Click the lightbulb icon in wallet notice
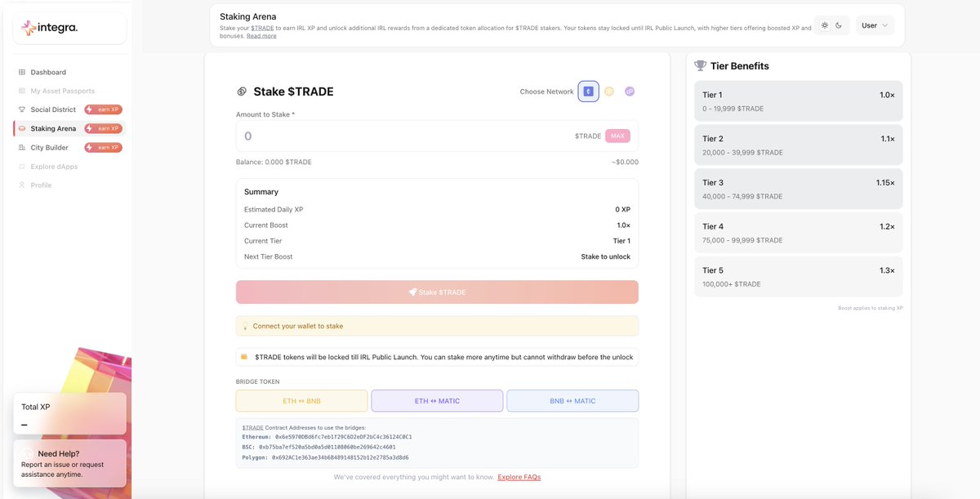 pos(245,326)
